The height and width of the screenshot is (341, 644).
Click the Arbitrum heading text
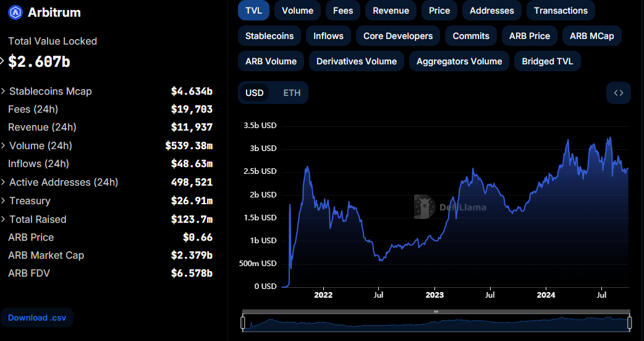(x=54, y=12)
